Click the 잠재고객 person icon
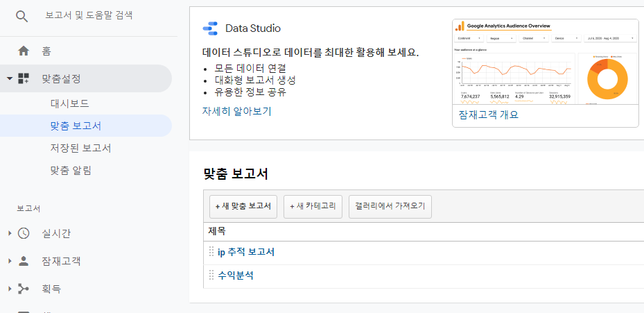Image resolution: width=644 pixels, height=313 pixels. (24, 261)
